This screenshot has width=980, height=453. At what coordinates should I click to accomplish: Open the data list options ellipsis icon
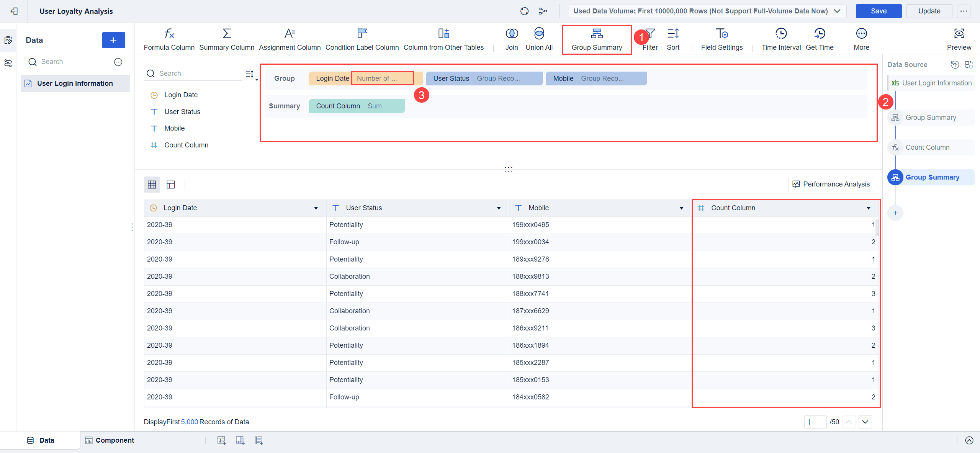(x=118, y=62)
